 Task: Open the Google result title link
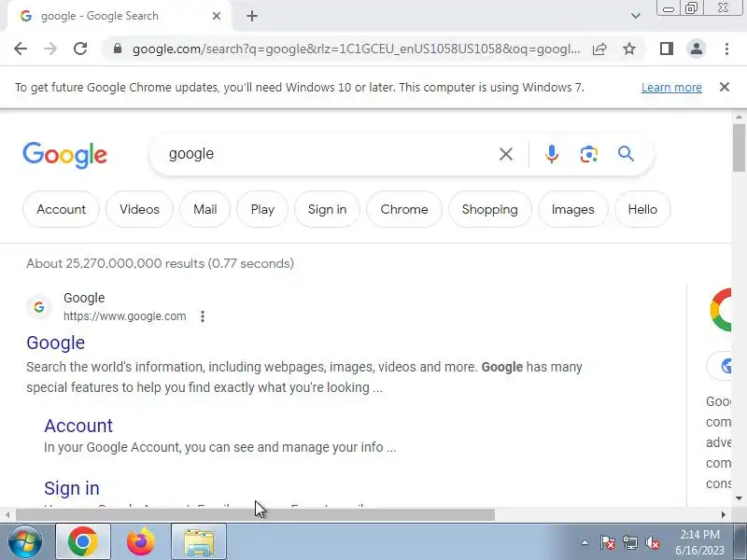pyautogui.click(x=56, y=343)
